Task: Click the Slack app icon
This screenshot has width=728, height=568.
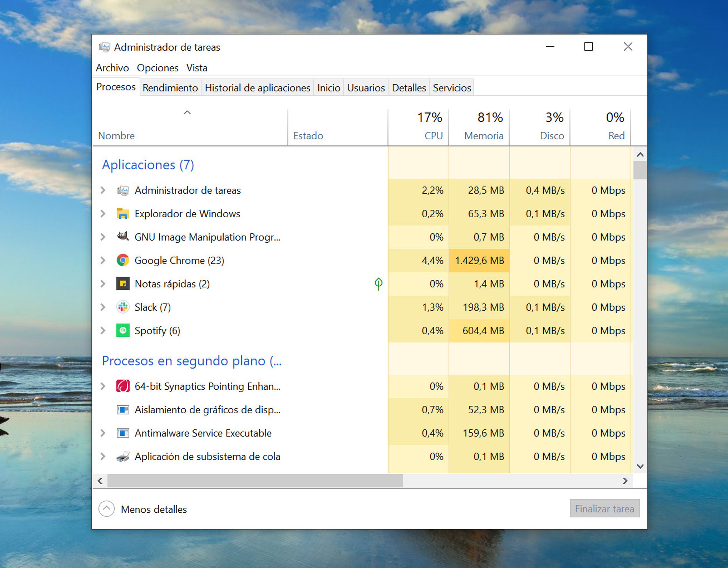Action: (x=123, y=307)
